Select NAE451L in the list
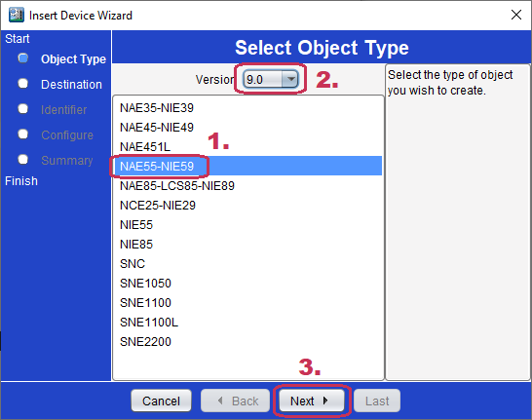Screen dimensions: 532x420 248,147
